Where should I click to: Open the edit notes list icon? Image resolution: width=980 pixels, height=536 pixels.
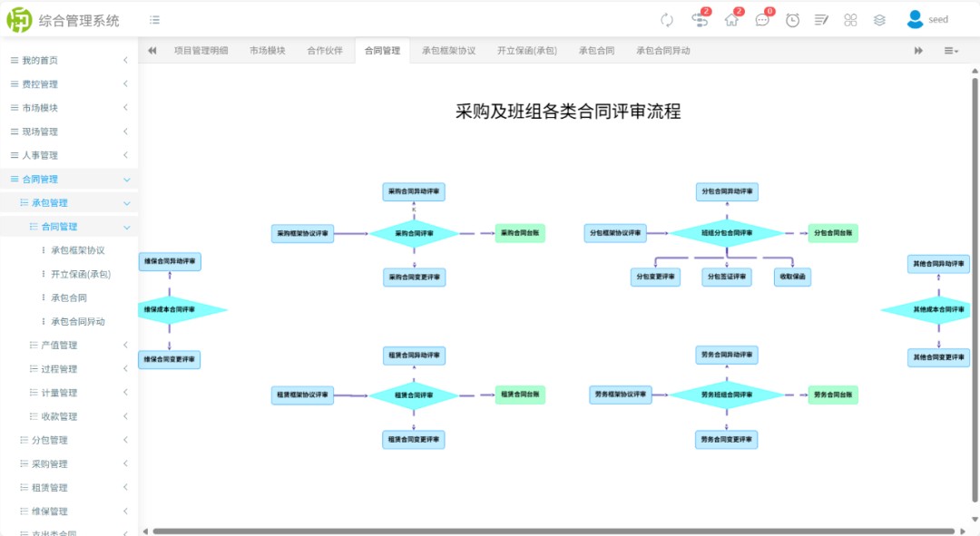(821, 20)
